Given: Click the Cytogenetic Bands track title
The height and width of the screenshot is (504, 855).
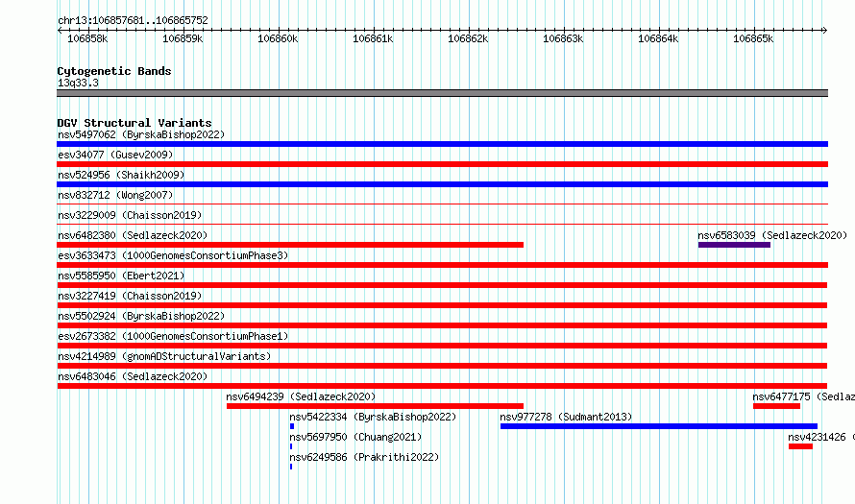Looking at the screenshot, I should point(114,71).
